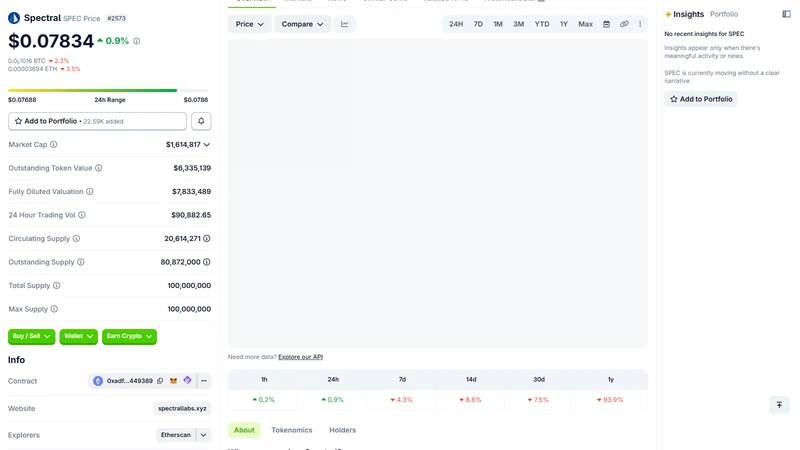
Task: Click the Market Cap info icon
Action: coord(54,144)
